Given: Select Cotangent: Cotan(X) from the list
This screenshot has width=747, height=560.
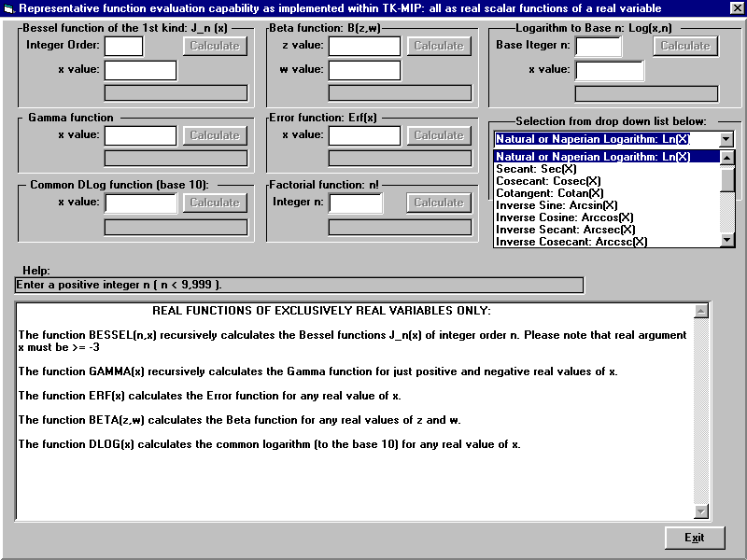Looking at the screenshot, I should (x=607, y=193).
